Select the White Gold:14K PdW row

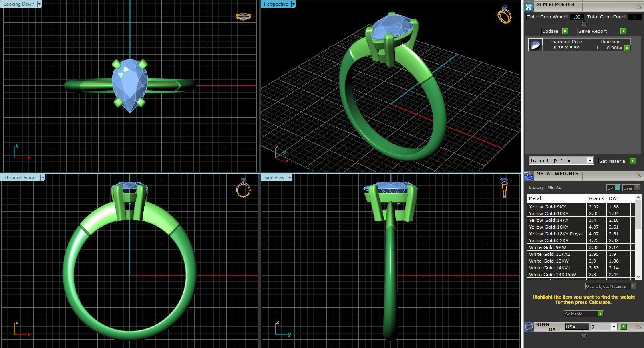pyautogui.click(x=580, y=275)
